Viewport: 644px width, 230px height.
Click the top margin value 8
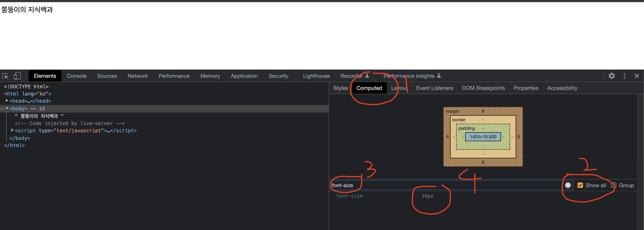(483, 111)
